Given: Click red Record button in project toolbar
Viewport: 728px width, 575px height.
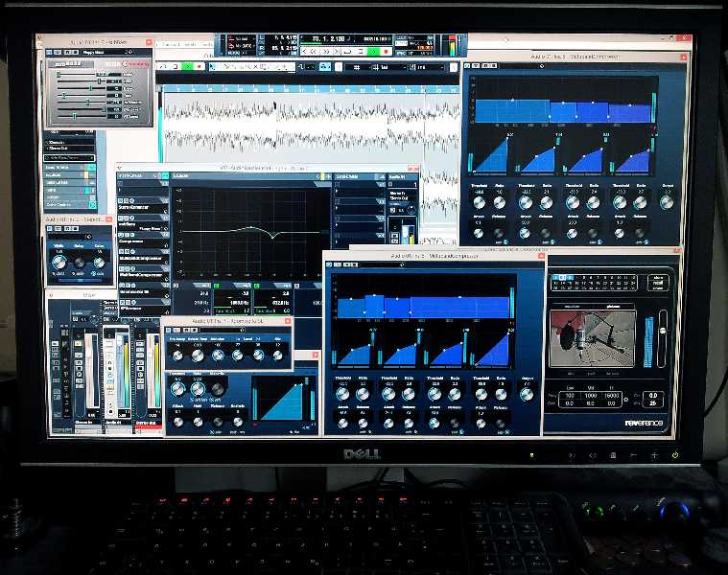Looking at the screenshot, I should pyautogui.click(x=200, y=67).
